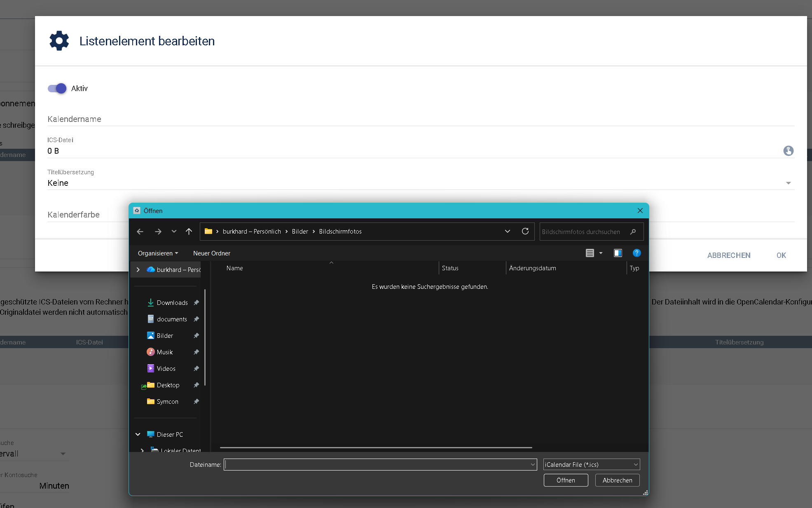Click the ICS-Datei upload icon
The height and width of the screenshot is (508, 812).
(788, 151)
